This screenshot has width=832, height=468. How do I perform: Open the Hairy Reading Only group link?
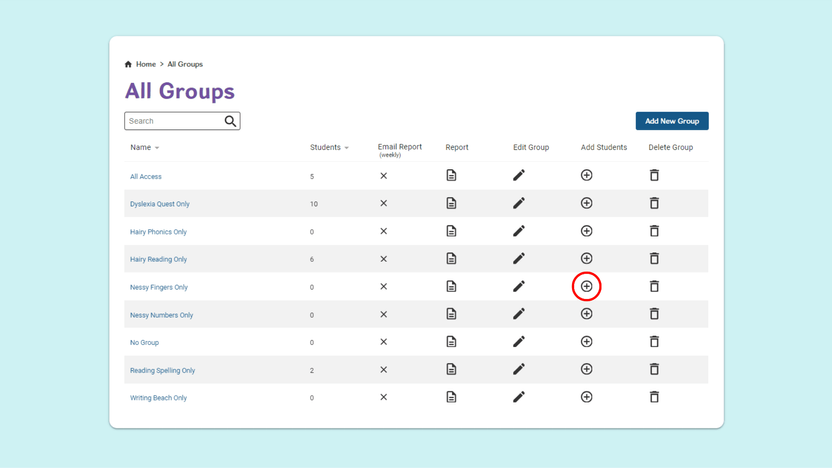tap(158, 259)
